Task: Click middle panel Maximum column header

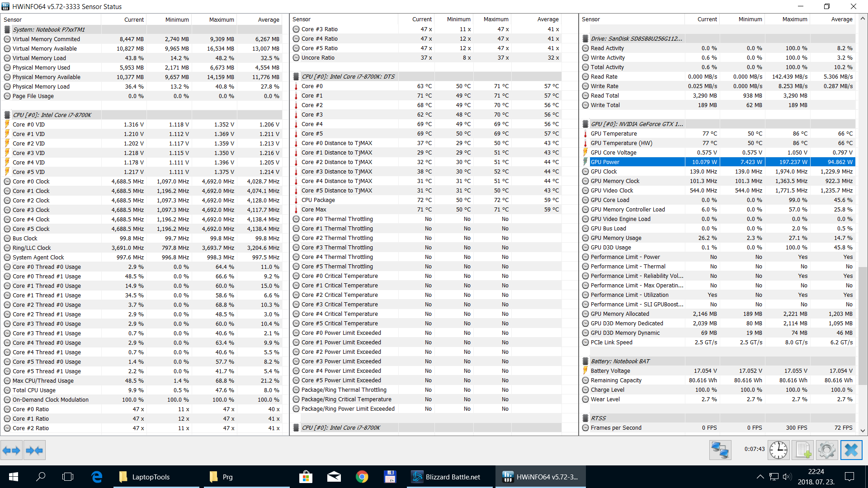Action: pos(492,19)
